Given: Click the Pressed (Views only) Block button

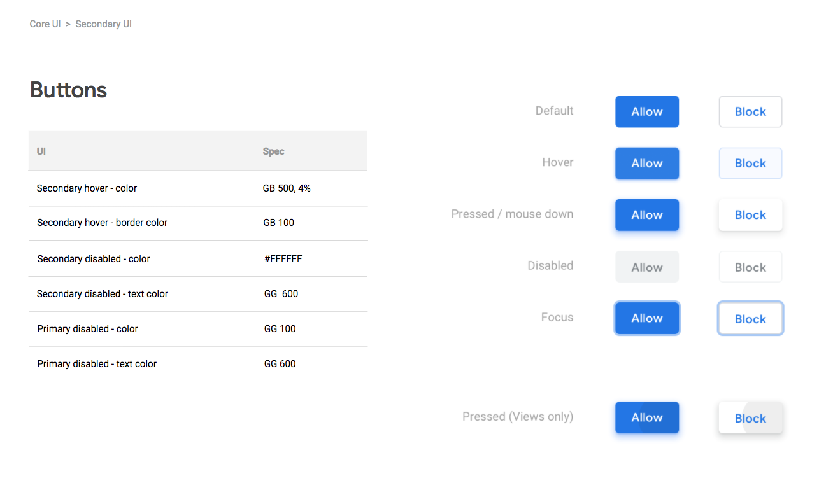Looking at the screenshot, I should (750, 418).
